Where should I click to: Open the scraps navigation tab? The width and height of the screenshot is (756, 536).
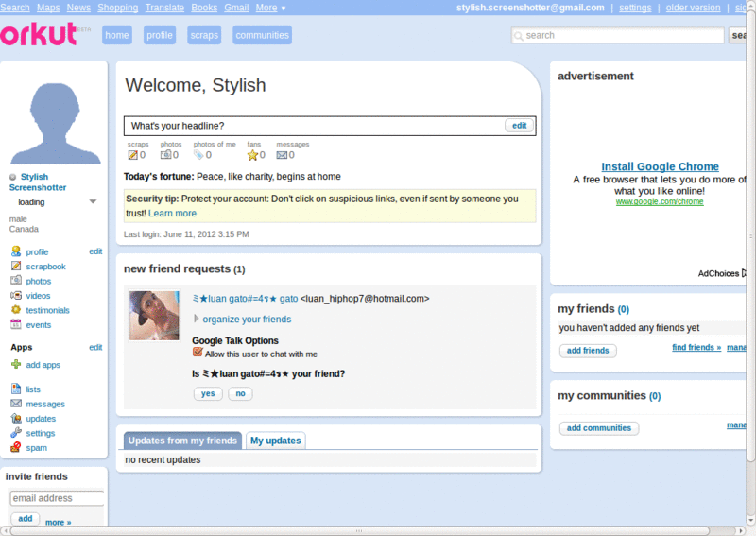[x=204, y=35]
